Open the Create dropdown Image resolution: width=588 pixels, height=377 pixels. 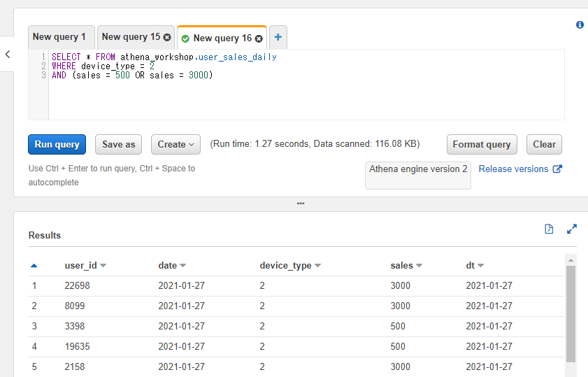175,144
